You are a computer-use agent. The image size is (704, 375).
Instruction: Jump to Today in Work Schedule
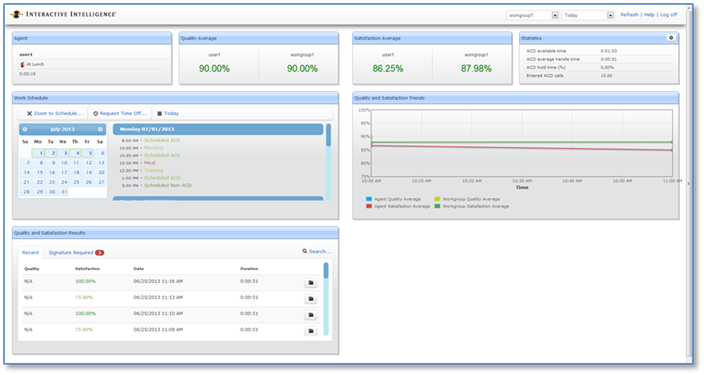click(x=167, y=114)
